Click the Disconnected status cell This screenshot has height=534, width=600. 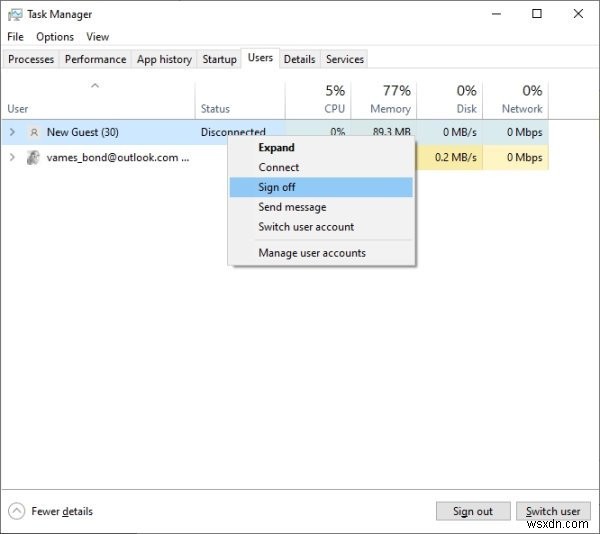point(233,132)
